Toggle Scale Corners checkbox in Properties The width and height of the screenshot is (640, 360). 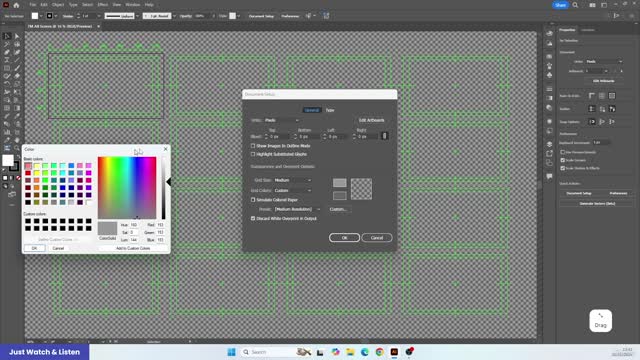click(563, 160)
